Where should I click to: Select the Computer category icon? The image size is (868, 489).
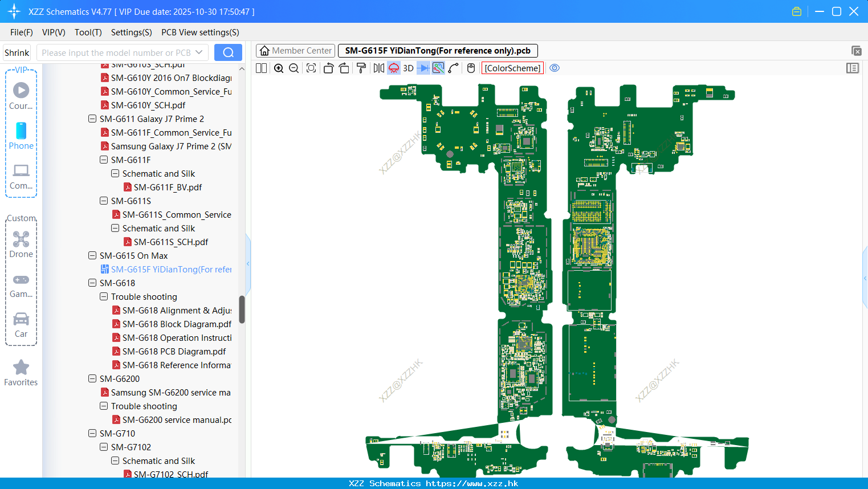point(21,176)
